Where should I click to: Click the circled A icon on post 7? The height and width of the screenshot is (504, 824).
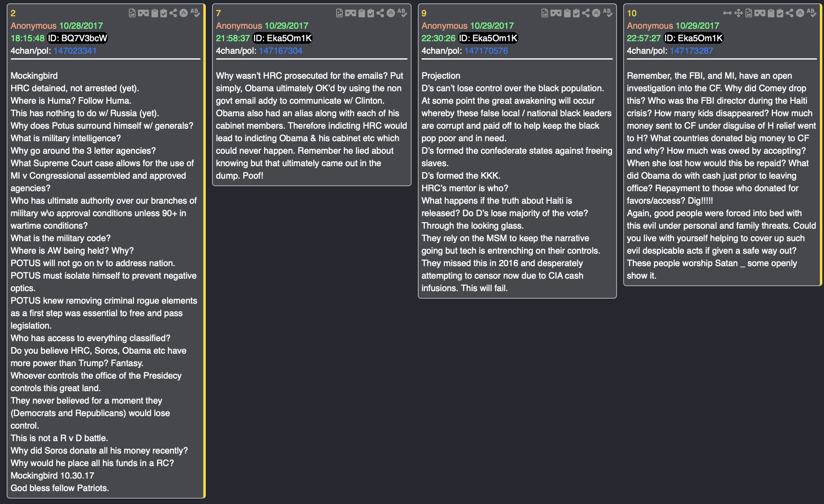pos(391,13)
